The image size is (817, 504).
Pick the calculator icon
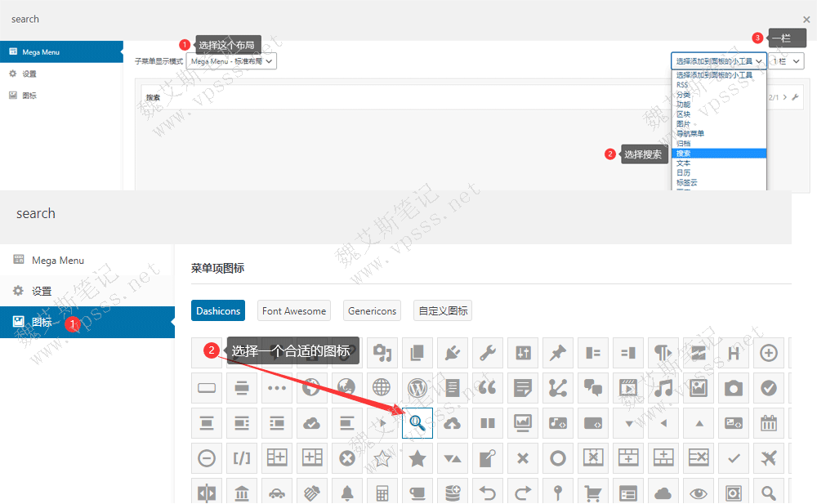(382, 493)
